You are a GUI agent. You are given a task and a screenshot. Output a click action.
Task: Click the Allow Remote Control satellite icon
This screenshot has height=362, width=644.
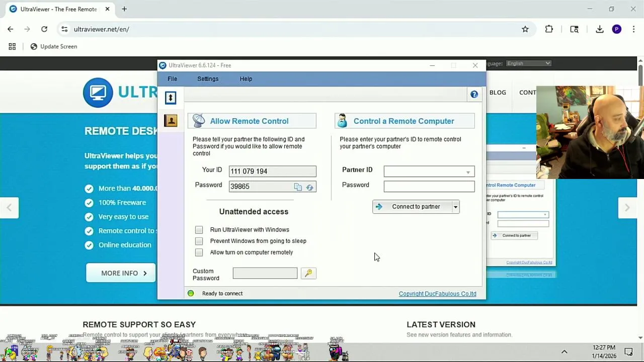pos(199,121)
